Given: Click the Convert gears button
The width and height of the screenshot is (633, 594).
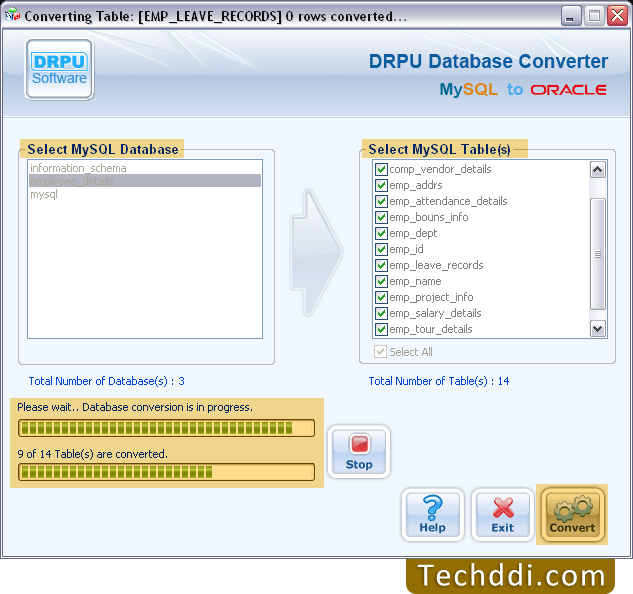Looking at the screenshot, I should point(572,514).
